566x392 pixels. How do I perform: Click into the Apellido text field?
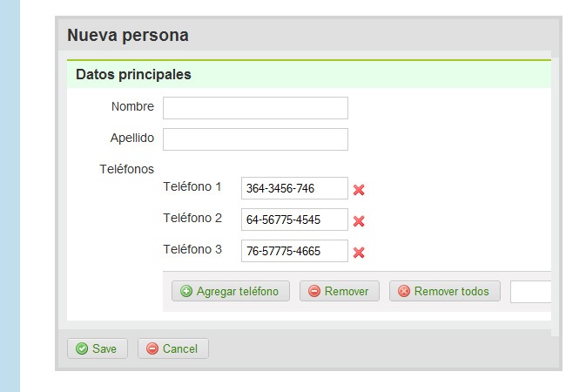tap(255, 139)
